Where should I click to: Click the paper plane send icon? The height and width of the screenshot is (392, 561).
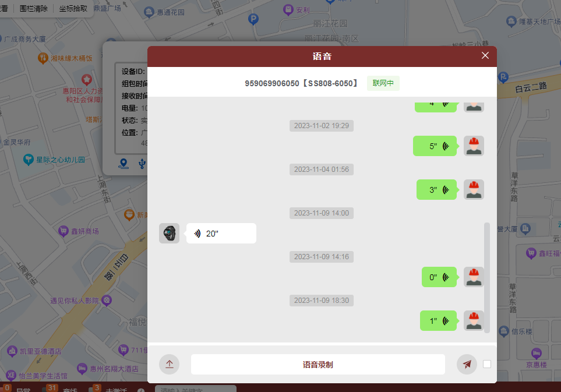pyautogui.click(x=467, y=365)
